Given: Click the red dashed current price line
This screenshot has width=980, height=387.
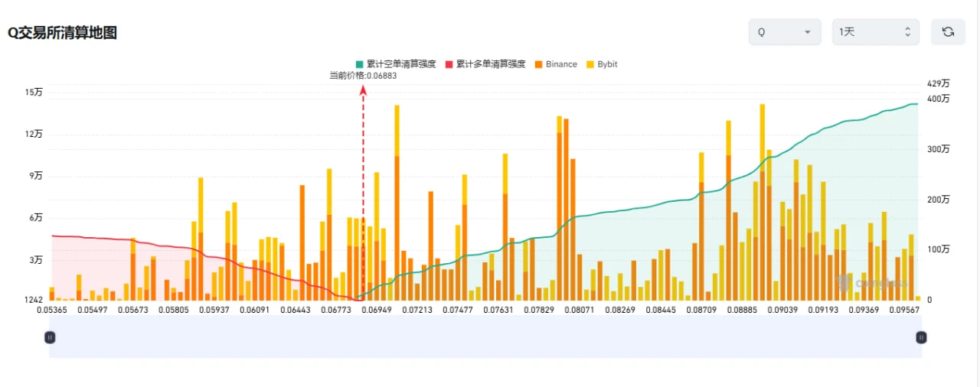Looking at the screenshot, I should click(x=364, y=191).
